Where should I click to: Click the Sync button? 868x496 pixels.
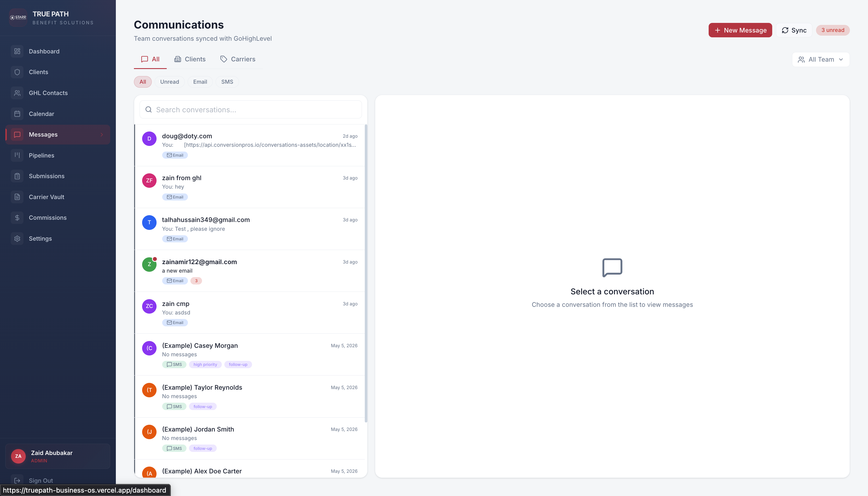794,30
